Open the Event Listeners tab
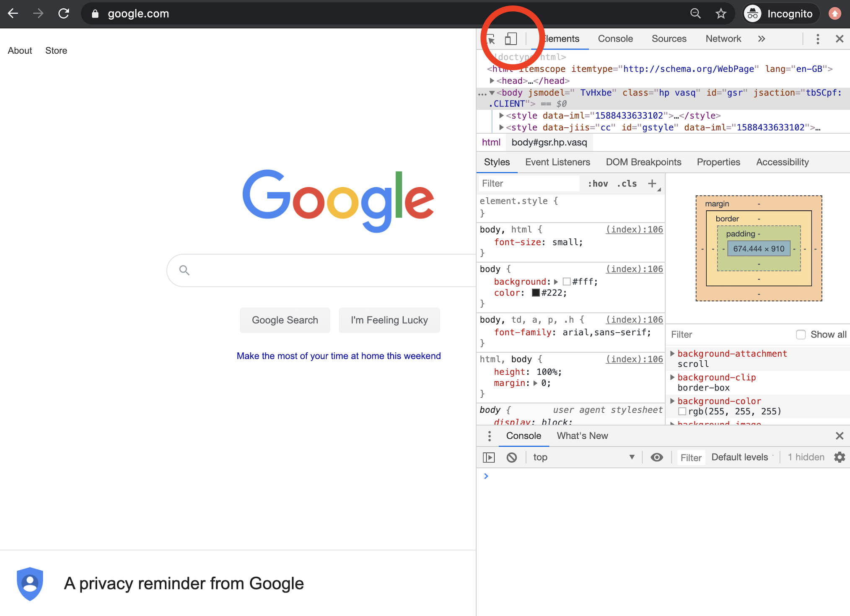Viewport: 850px width, 616px height. pyautogui.click(x=557, y=162)
